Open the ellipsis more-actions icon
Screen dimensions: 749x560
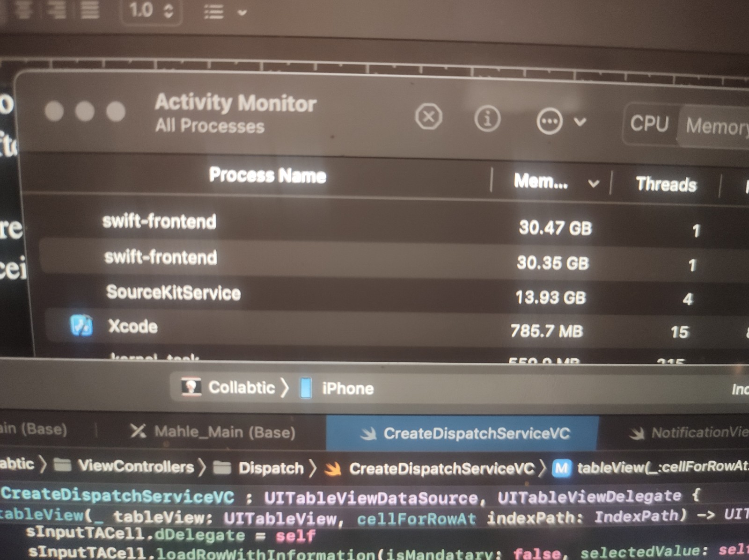[x=549, y=121]
